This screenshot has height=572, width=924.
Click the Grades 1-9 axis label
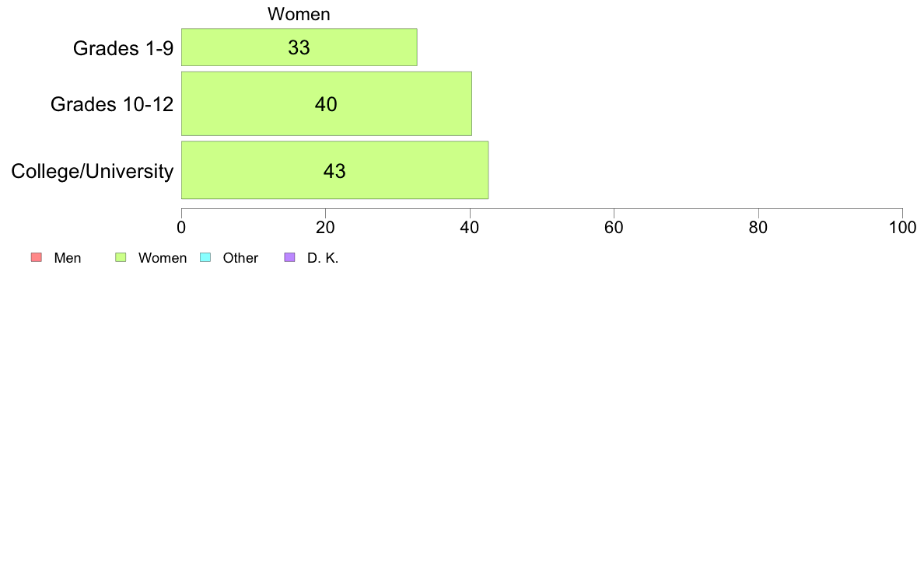click(x=123, y=47)
